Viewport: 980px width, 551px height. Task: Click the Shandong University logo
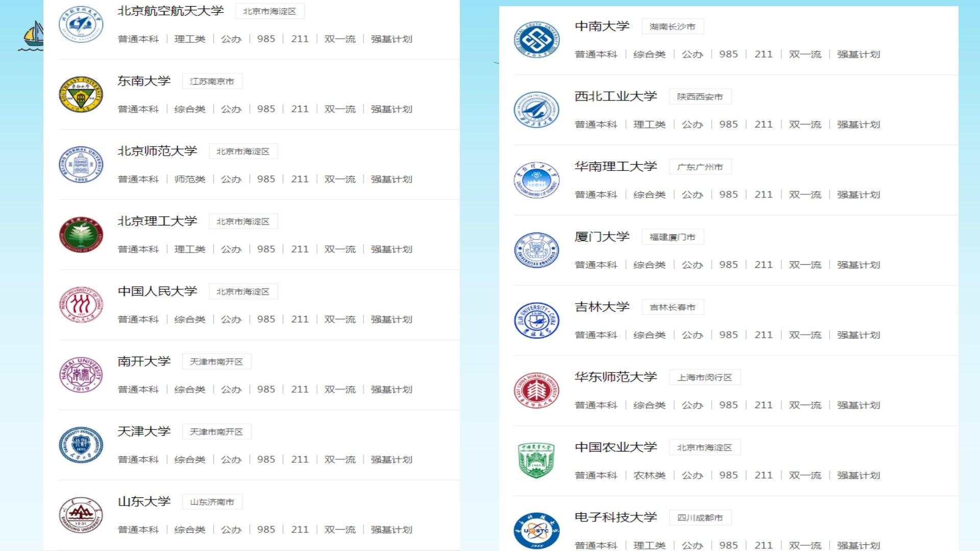81,515
